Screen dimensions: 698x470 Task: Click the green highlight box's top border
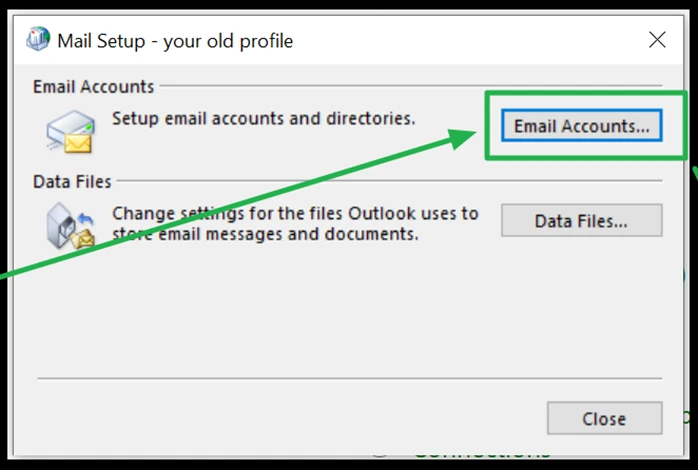click(585, 94)
